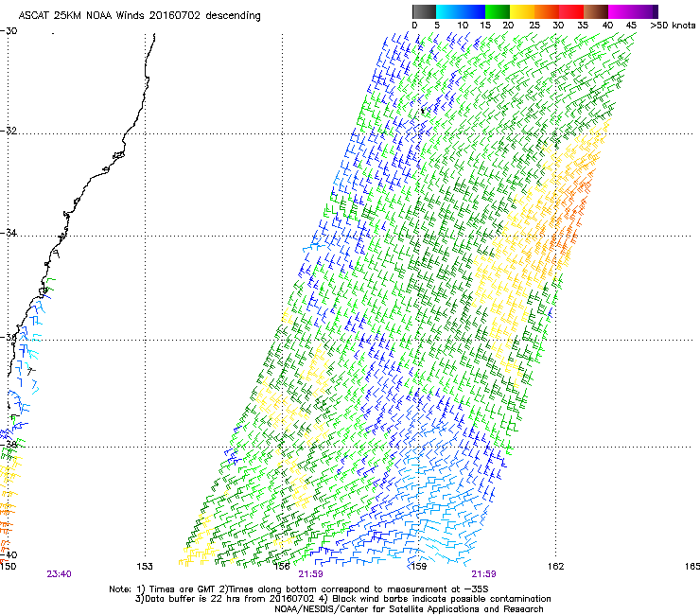Click the '150' longitude axis label
700x615 pixels.
pyautogui.click(x=8, y=567)
